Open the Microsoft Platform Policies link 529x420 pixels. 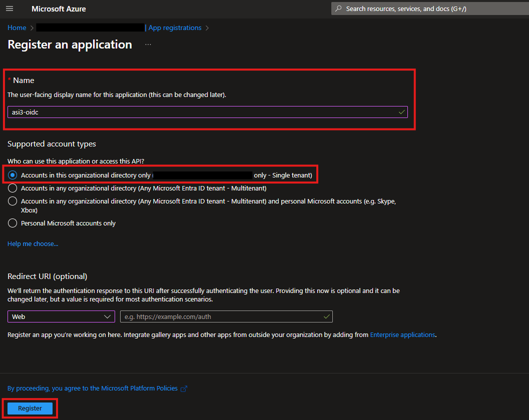93,388
